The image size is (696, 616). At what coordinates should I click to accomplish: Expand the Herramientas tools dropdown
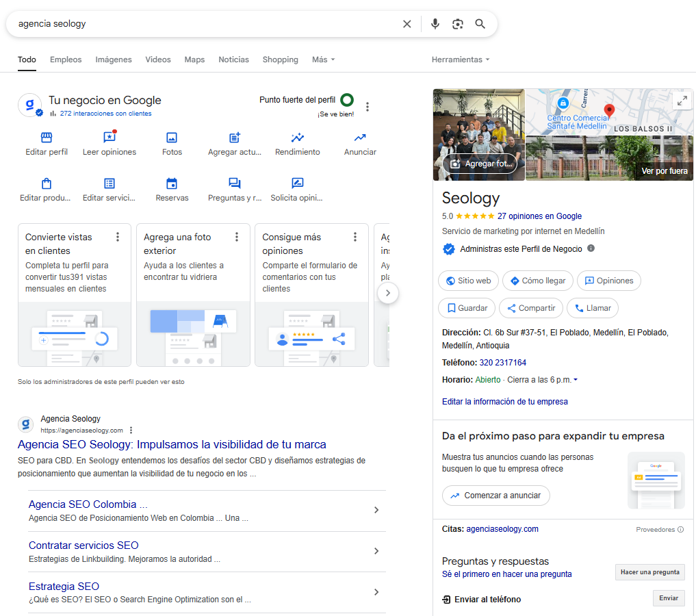pos(460,60)
